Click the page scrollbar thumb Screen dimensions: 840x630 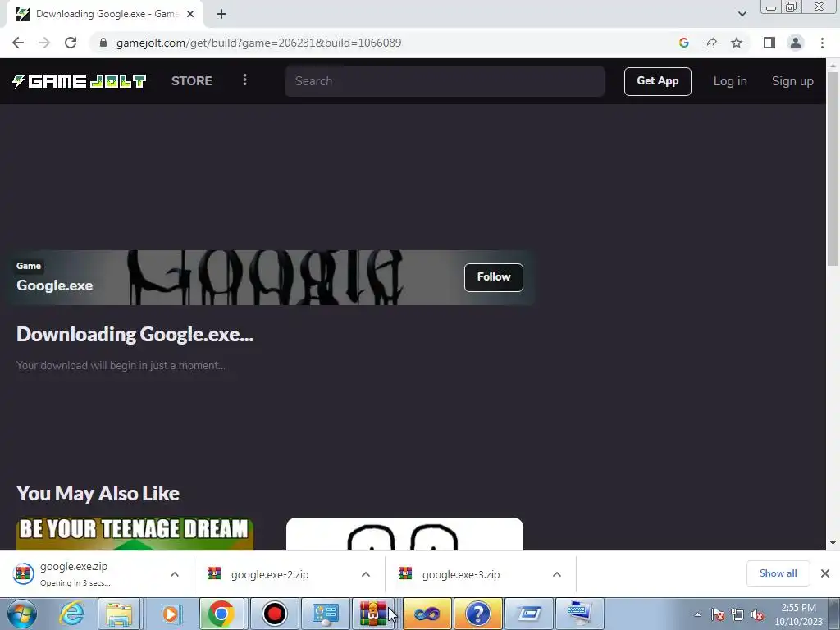(x=833, y=169)
